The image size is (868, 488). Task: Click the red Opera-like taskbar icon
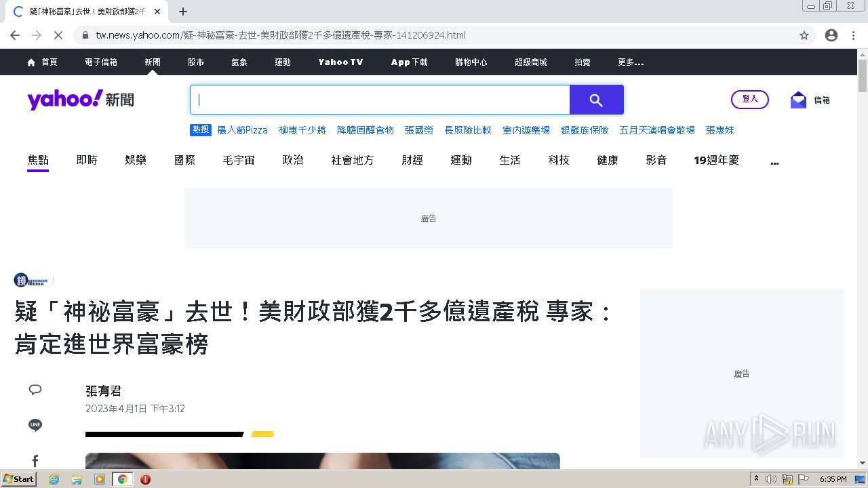click(x=145, y=479)
